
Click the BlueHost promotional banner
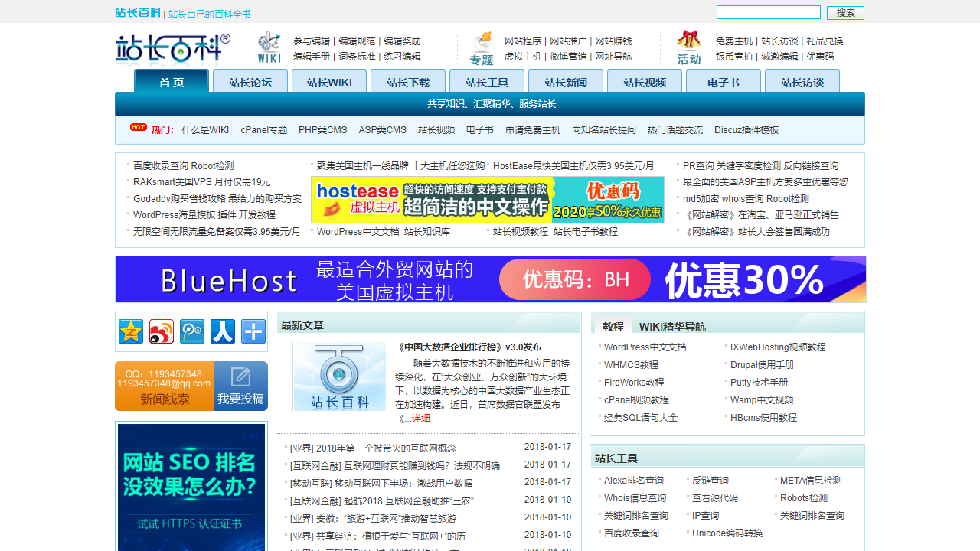coord(490,279)
